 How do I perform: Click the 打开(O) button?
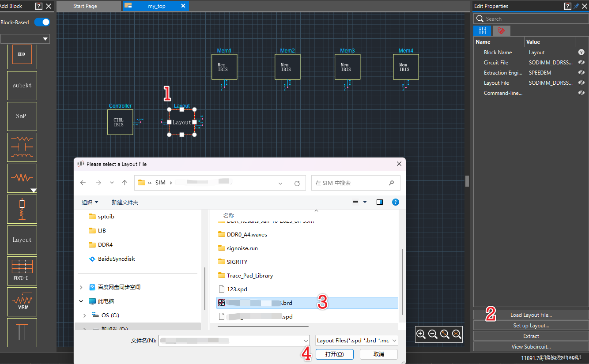point(334,354)
